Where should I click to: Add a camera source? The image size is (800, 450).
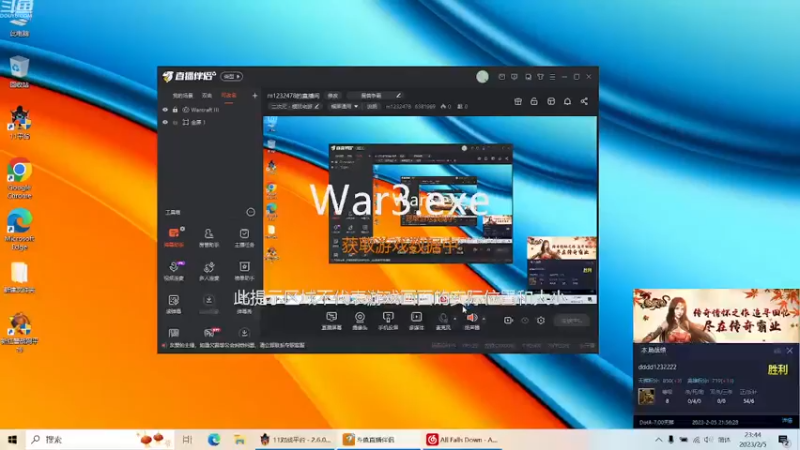(360, 321)
